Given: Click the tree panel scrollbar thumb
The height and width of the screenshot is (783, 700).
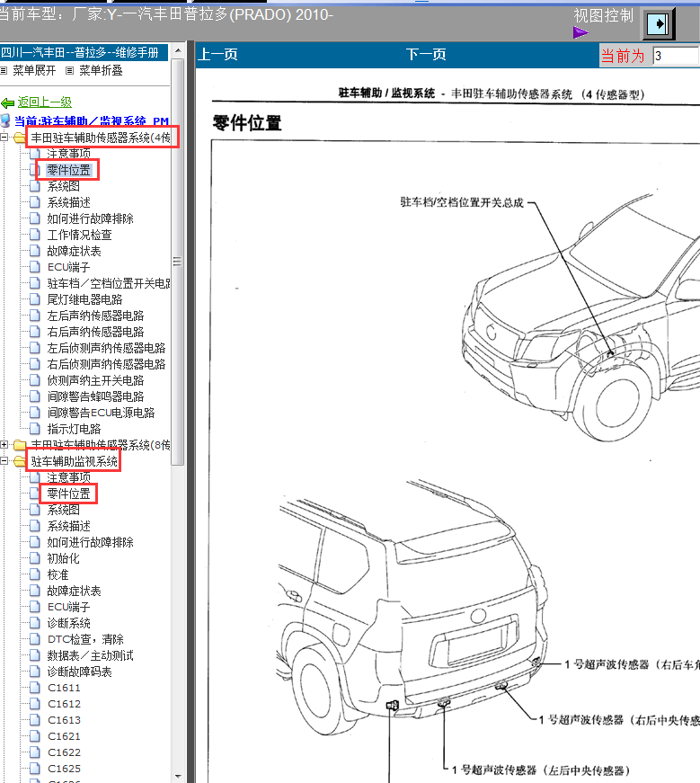Looking at the screenshot, I should pyautogui.click(x=177, y=262).
